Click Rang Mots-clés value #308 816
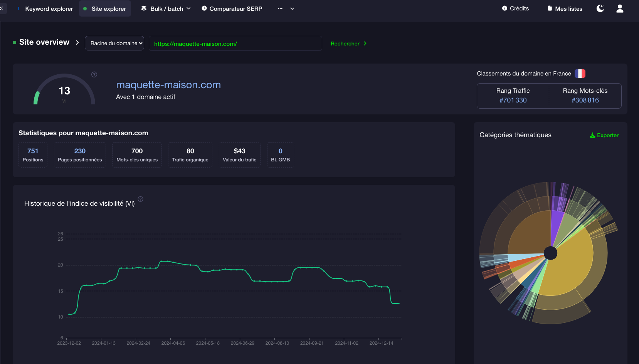 tap(585, 100)
